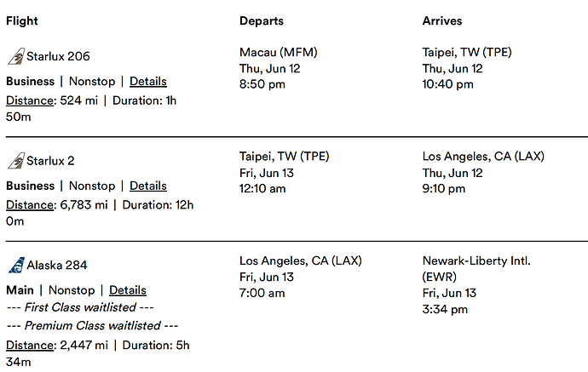Click Los Angeles, CA (LAX) arrival text
The height and width of the screenshot is (372, 588).
pyautogui.click(x=483, y=157)
